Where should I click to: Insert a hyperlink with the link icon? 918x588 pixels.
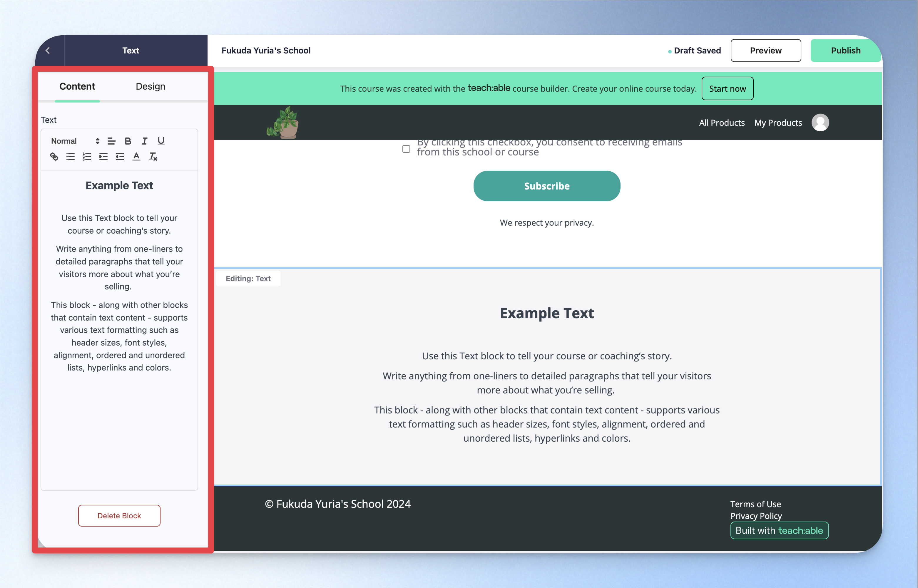(x=54, y=157)
